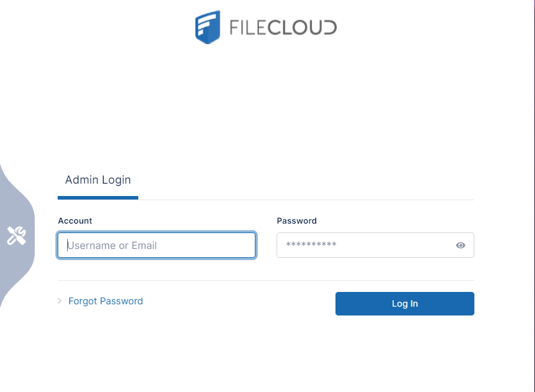Open the wrench and screwdriver tools icon
Image resolution: width=535 pixels, height=392 pixels.
coord(16,235)
